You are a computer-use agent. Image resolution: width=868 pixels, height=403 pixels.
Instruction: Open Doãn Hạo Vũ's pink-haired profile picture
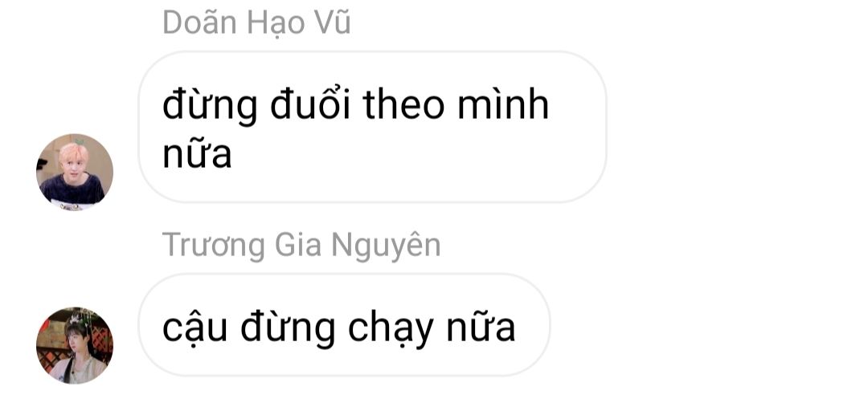pyautogui.click(x=75, y=172)
